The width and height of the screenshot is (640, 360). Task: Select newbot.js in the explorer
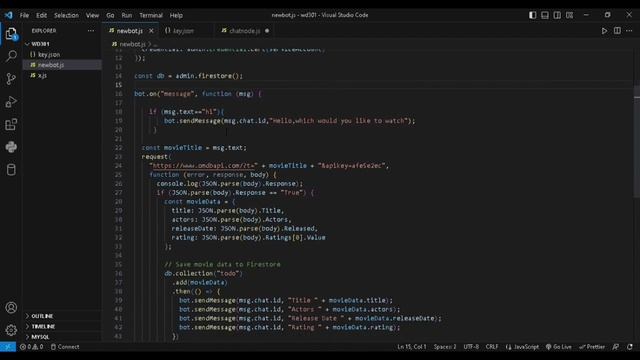[x=51, y=65]
